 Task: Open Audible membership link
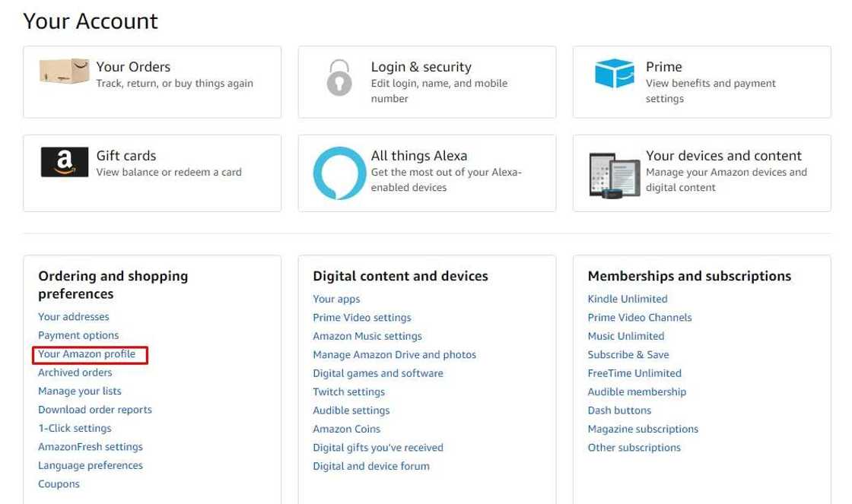coord(637,392)
